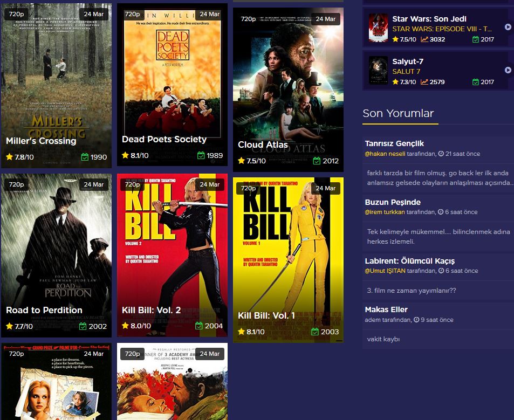Click the star rating icon on Miller's Crossing
The height and width of the screenshot is (420, 514).
coord(10,157)
